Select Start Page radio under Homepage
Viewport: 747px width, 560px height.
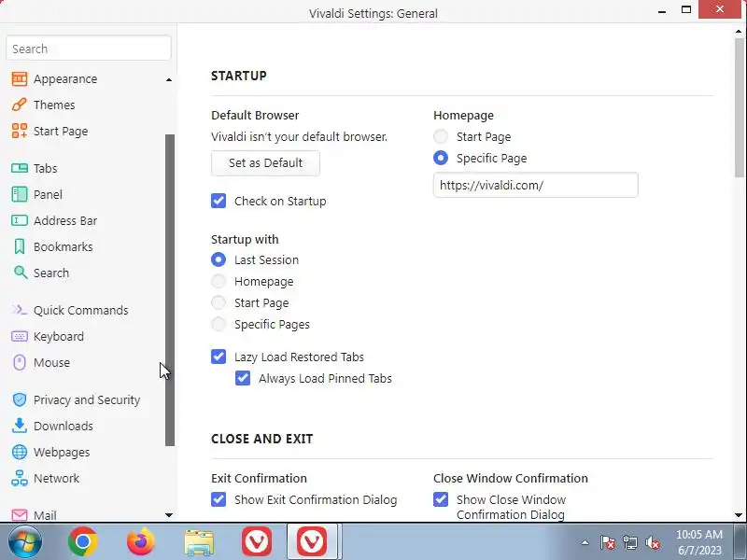pos(441,136)
